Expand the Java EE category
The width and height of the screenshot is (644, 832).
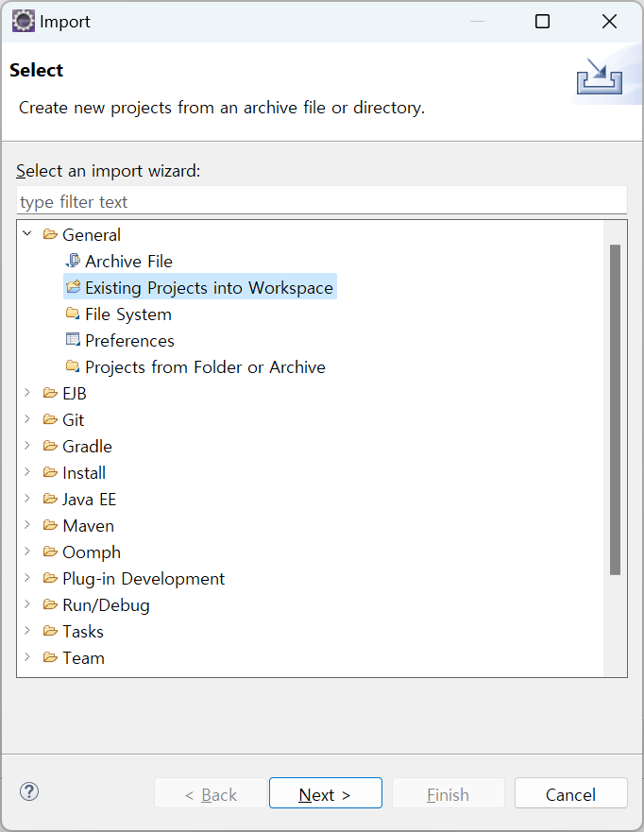point(27,499)
